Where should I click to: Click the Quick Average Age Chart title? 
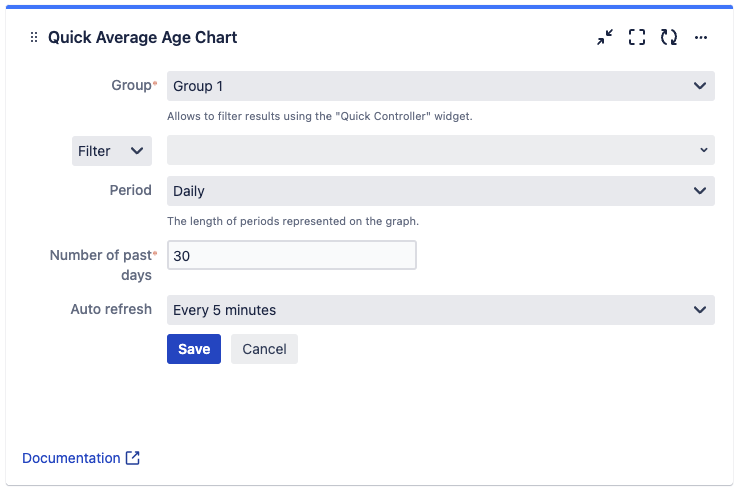(x=142, y=37)
